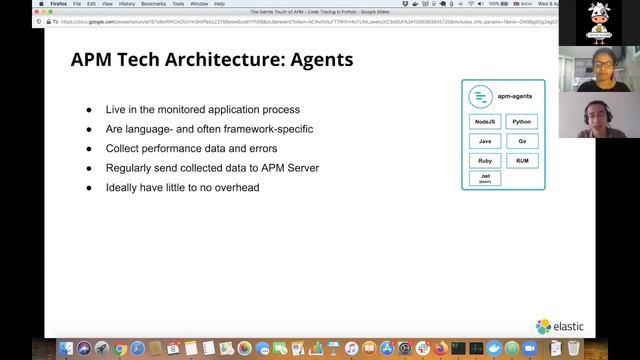640x360 pixels.
Task: Open the File menu
Action: click(x=77, y=4)
